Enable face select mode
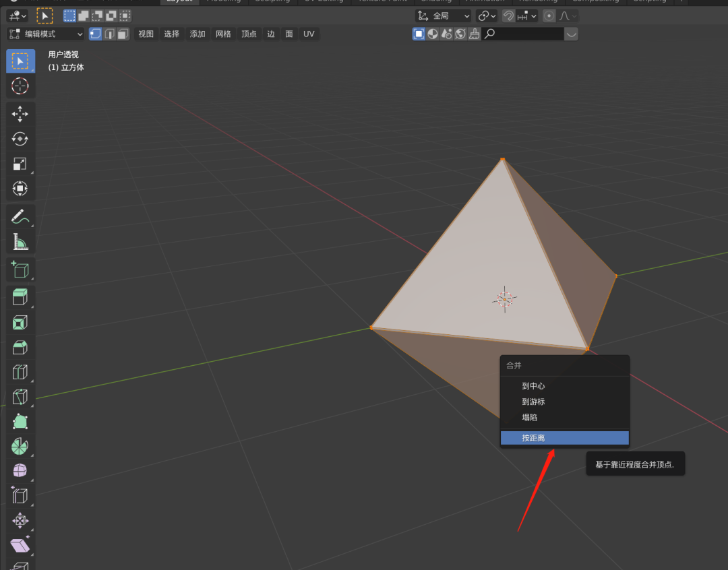 pos(123,34)
